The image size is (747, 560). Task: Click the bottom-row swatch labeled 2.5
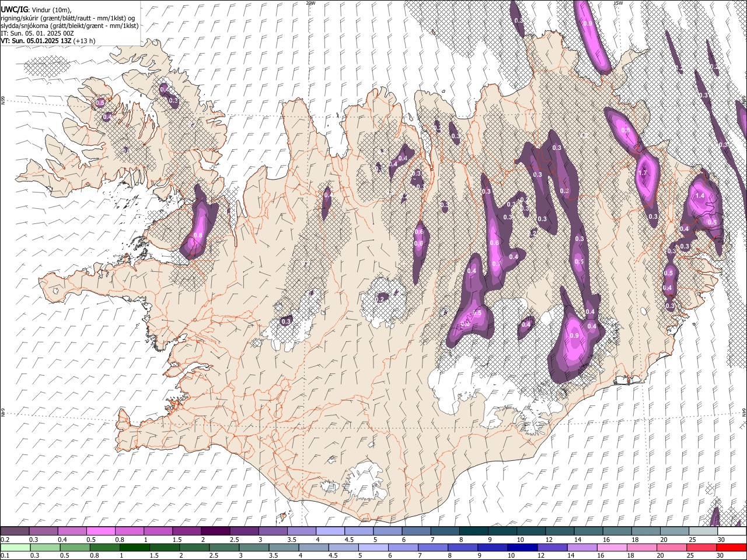click(x=224, y=547)
